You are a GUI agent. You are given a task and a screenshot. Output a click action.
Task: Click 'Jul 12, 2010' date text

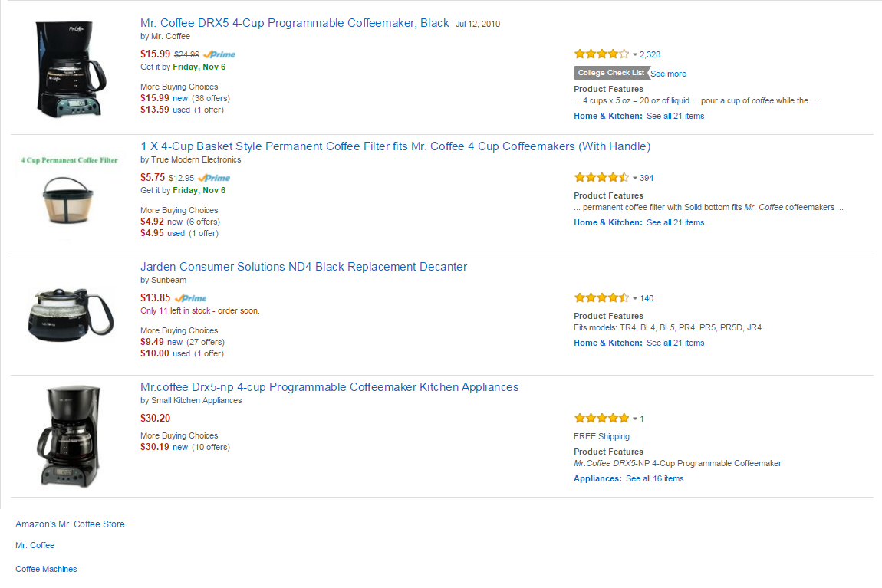coord(478,25)
